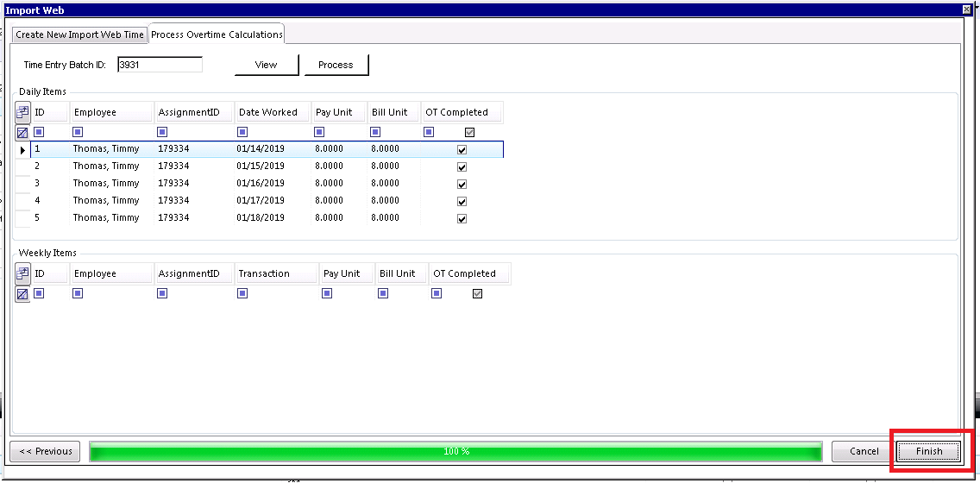
Task: Click the 100 % progress bar
Action: click(455, 451)
